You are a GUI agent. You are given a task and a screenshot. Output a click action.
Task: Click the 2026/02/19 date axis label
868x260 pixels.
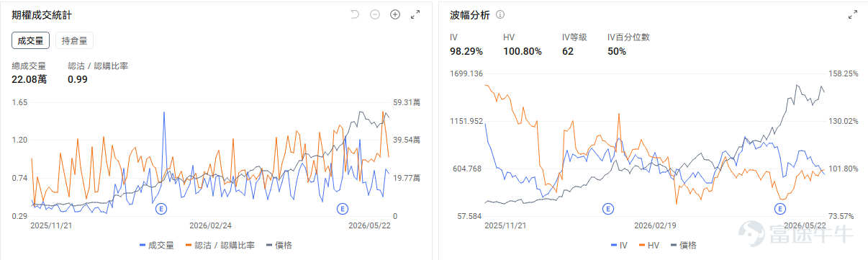pos(655,225)
